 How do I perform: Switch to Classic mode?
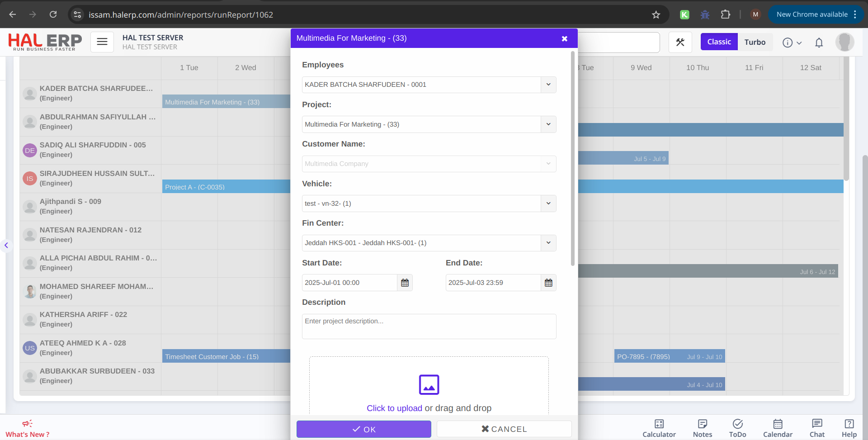[x=719, y=42]
